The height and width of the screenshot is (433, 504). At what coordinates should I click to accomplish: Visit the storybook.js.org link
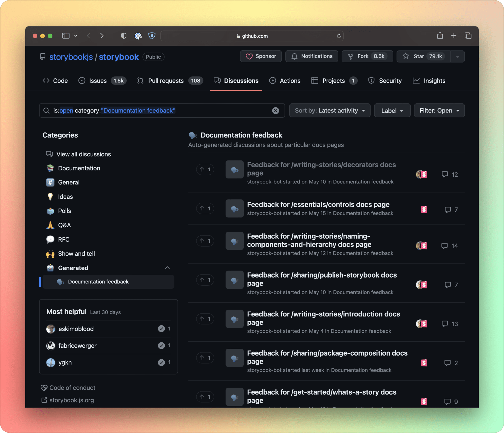[71, 400]
